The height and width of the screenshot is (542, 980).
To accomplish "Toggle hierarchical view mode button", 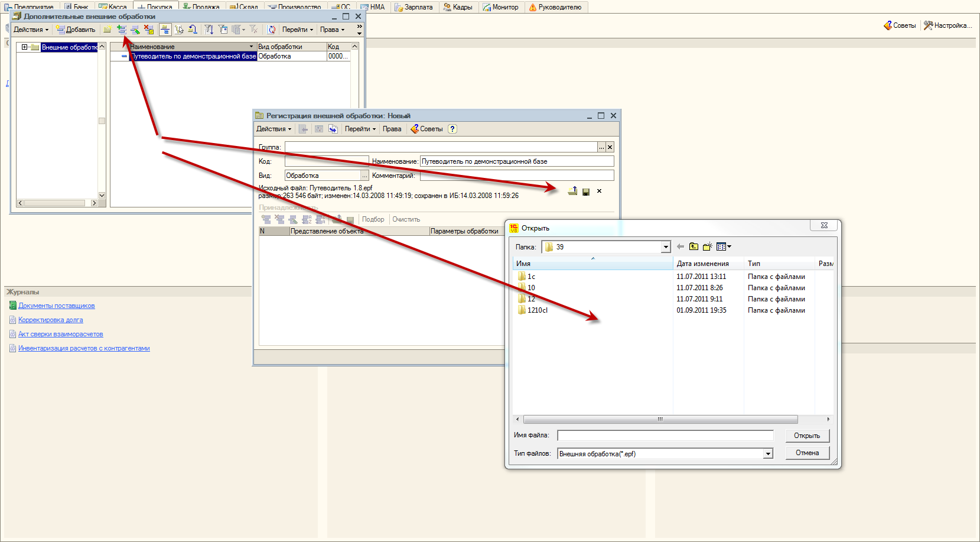I will [165, 30].
